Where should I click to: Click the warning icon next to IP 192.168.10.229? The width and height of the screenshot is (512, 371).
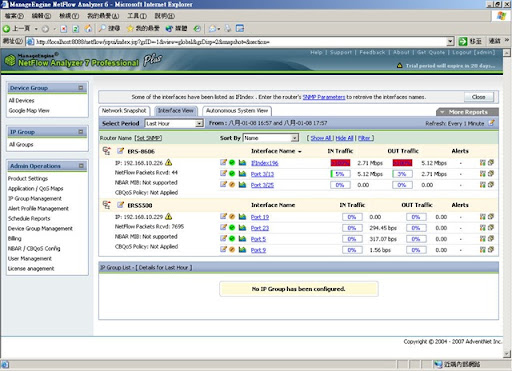(x=169, y=216)
